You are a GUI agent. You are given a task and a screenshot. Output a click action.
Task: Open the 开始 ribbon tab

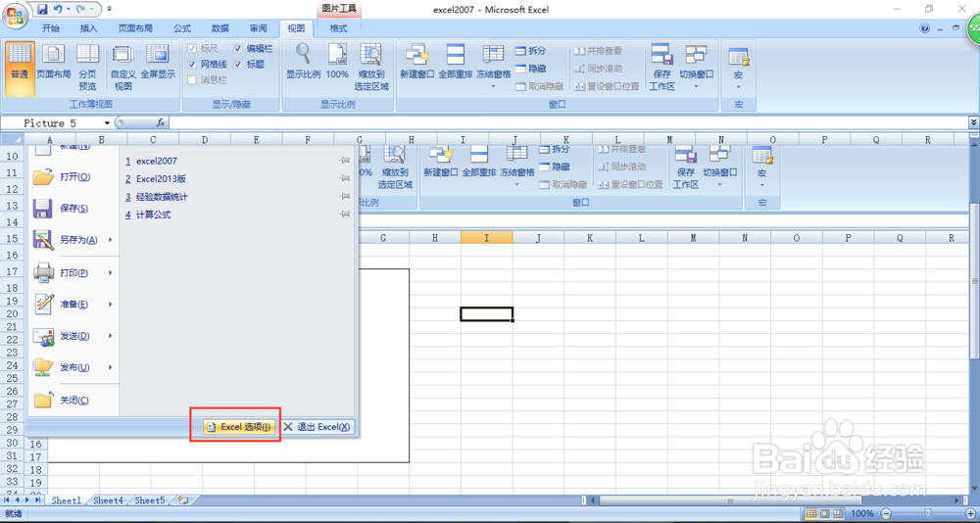pyautogui.click(x=51, y=28)
